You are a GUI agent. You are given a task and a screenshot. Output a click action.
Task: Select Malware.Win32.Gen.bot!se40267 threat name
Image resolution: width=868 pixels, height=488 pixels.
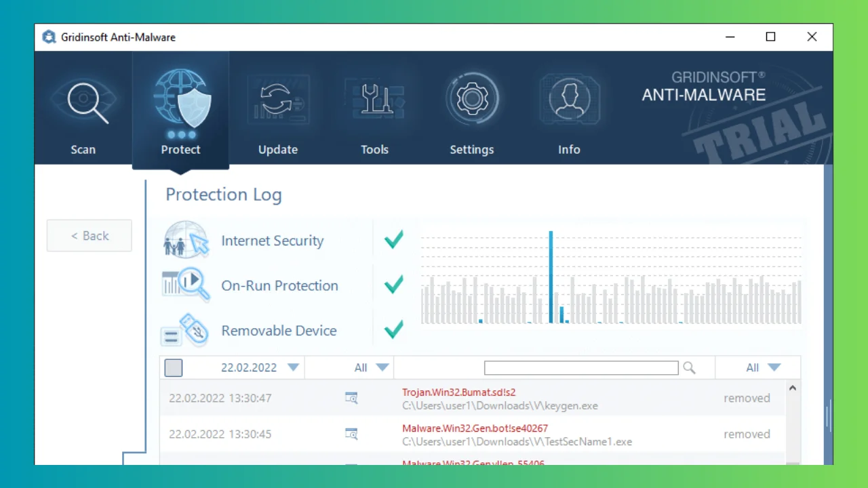(x=475, y=428)
